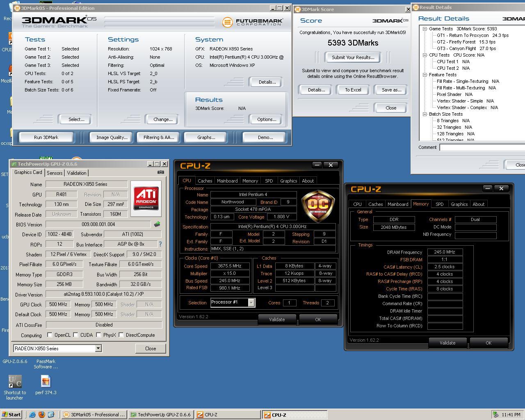Select GT2 - Firefly Forest result row
Screen dimensions: 525x420
tap(466, 42)
